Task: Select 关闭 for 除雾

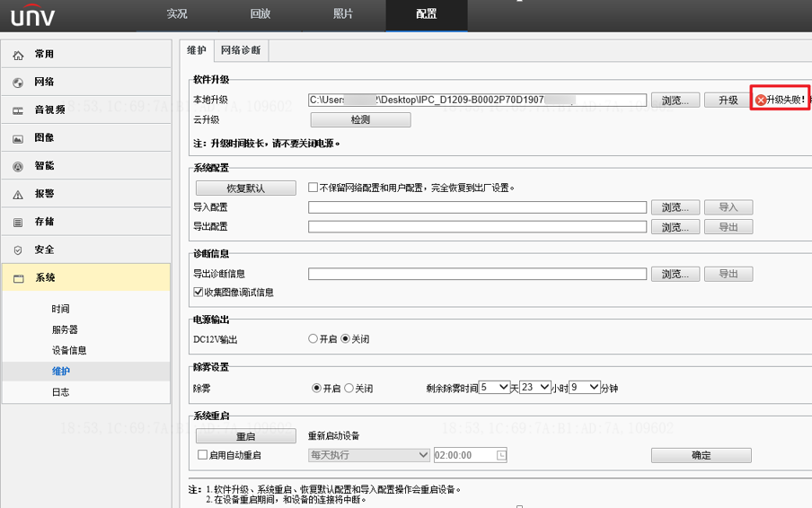Action: (349, 388)
